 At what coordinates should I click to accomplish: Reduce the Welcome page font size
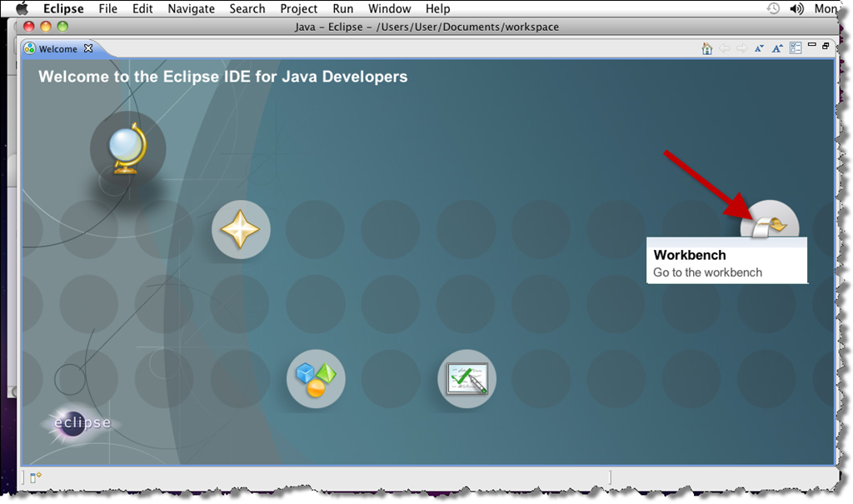[x=759, y=48]
